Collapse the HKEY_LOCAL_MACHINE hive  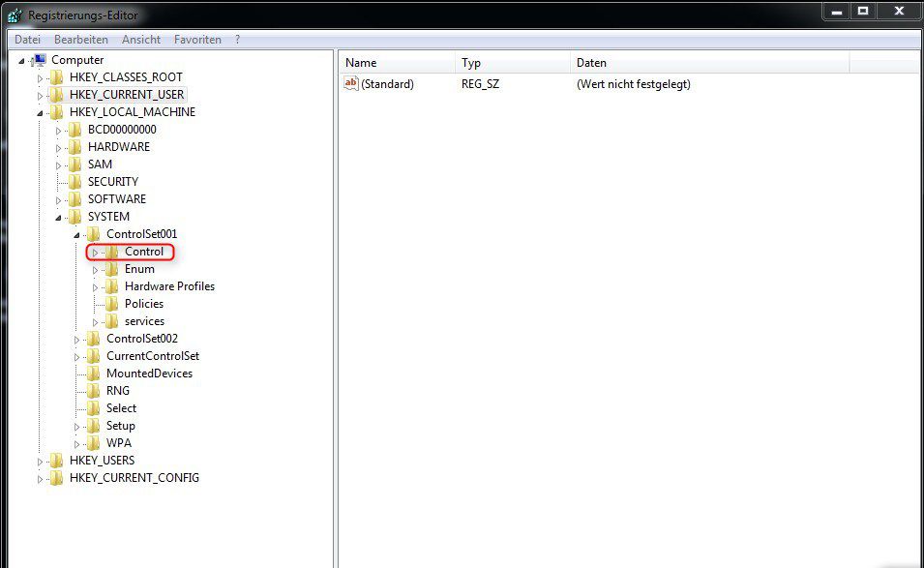tap(41, 112)
